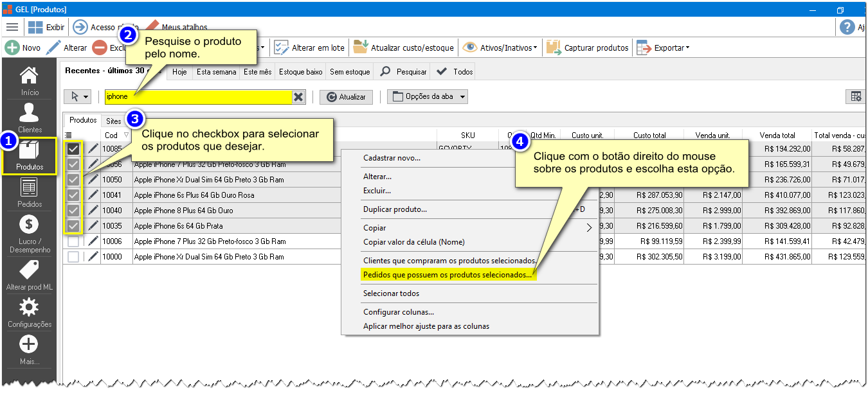This screenshot has height=393, width=868.
Task: Click the grid layout icon at right
Action: 856,96
